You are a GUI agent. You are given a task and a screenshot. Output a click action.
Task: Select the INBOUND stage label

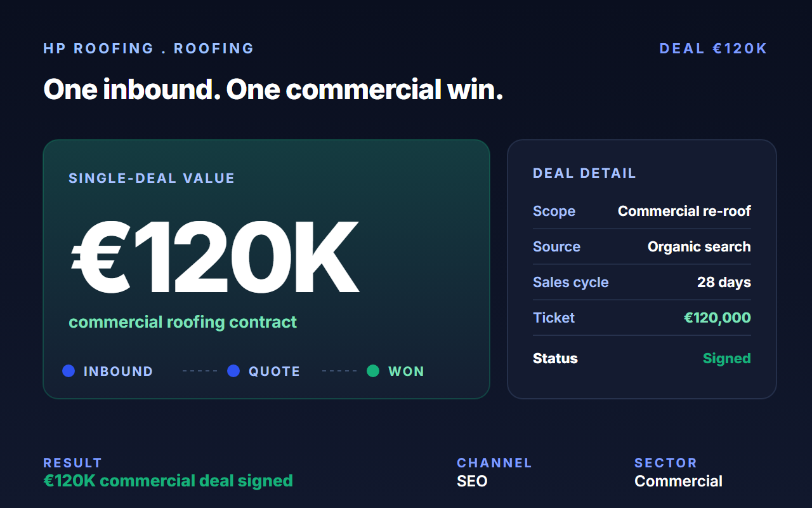pyautogui.click(x=118, y=371)
